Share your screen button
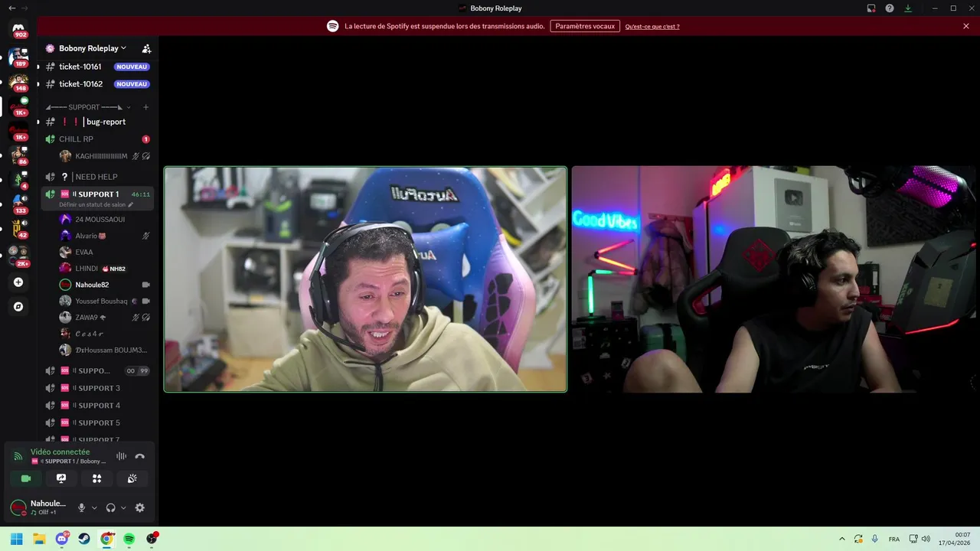The width and height of the screenshot is (980, 551). point(61,478)
